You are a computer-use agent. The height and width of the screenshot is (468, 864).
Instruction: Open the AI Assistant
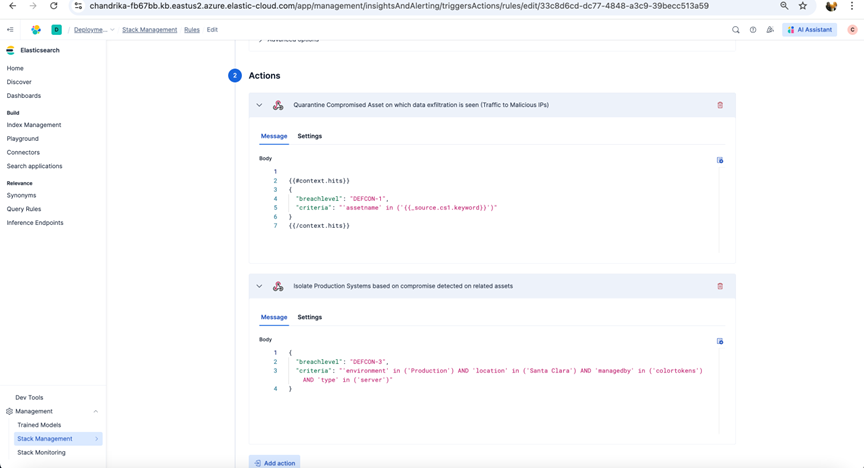(810, 30)
